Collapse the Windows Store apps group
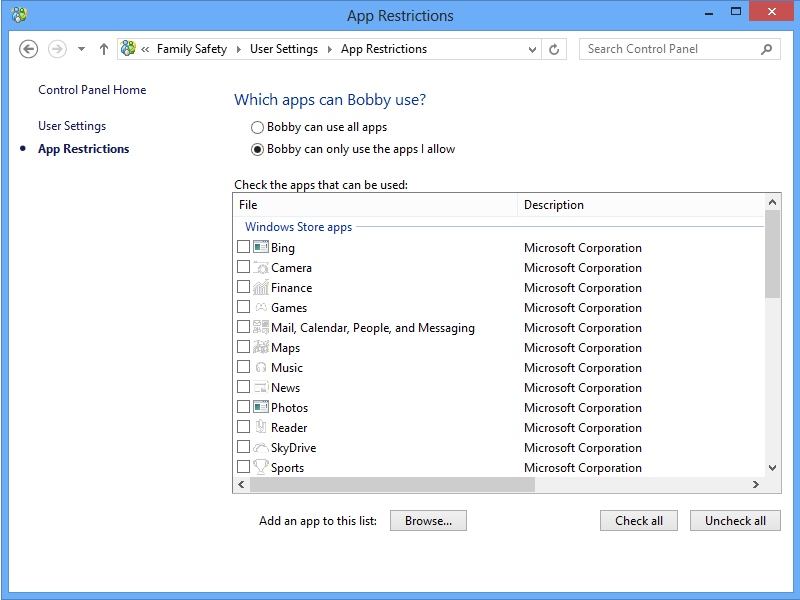Viewport: 800px width, 600px height. (298, 227)
